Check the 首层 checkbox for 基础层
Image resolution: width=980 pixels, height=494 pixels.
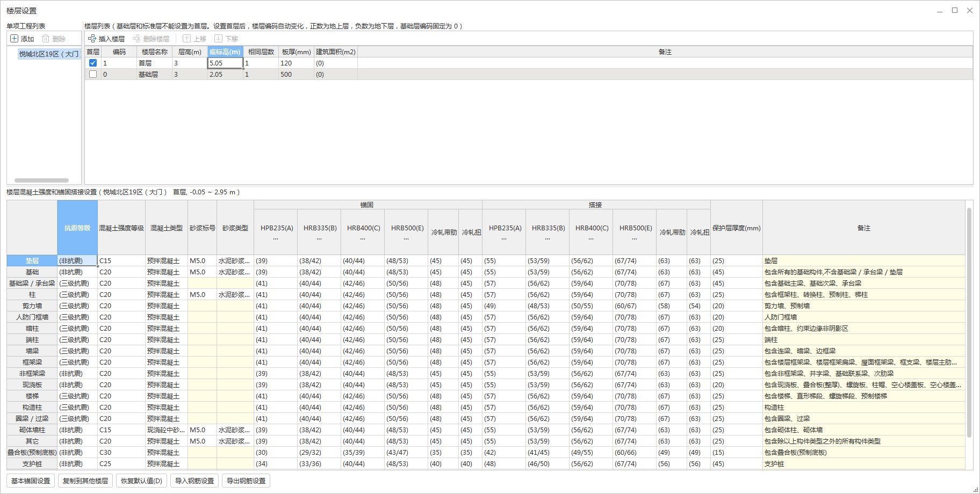(93, 74)
